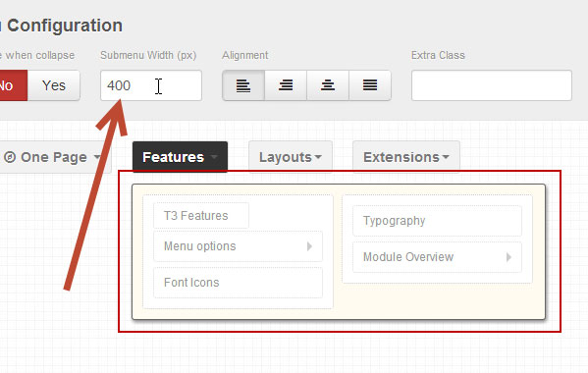
Task: Click the arrow icon on Module Overview
Action: click(x=508, y=257)
